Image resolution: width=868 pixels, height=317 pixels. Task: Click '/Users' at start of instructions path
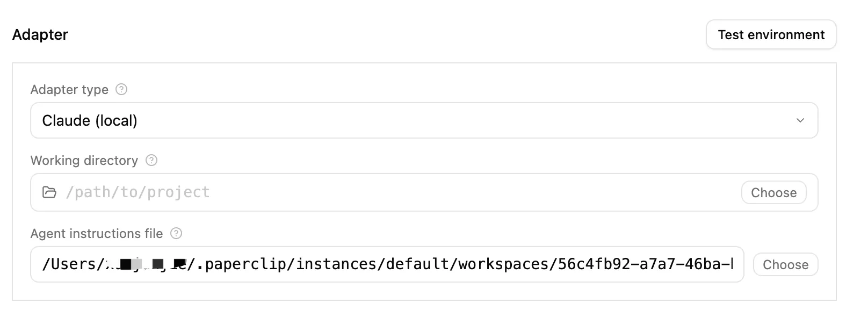(68, 264)
